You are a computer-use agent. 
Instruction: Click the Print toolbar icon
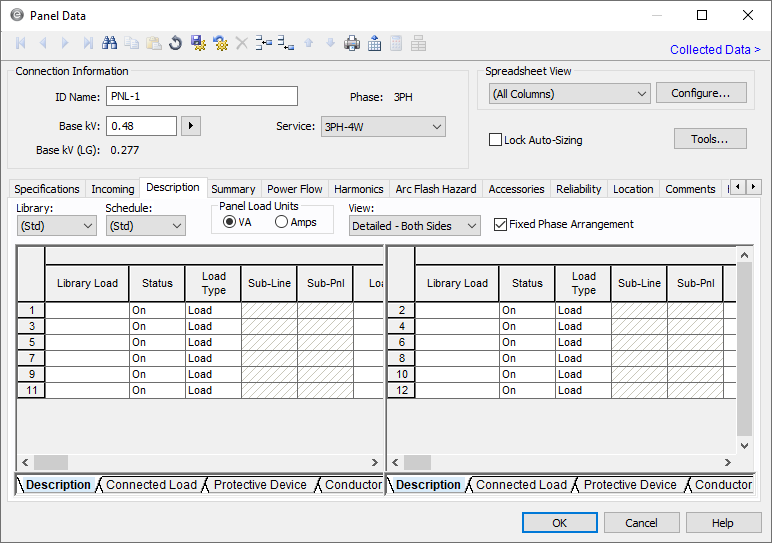point(352,43)
